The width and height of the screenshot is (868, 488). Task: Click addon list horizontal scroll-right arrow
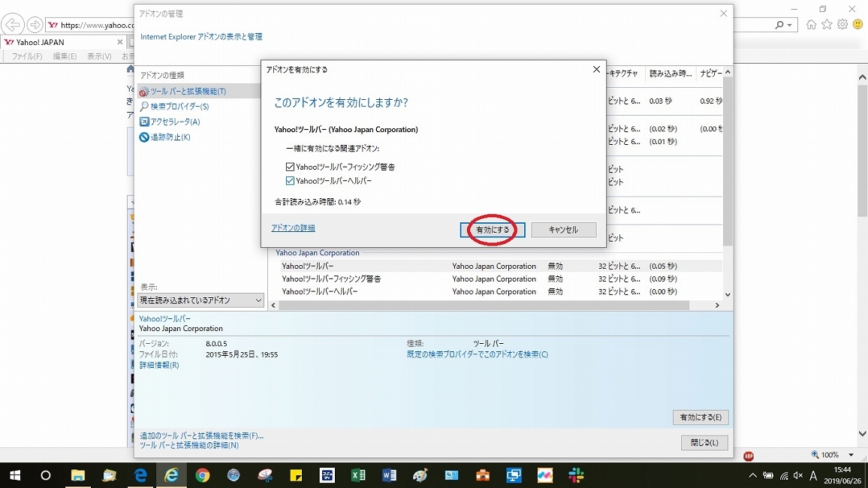717,305
